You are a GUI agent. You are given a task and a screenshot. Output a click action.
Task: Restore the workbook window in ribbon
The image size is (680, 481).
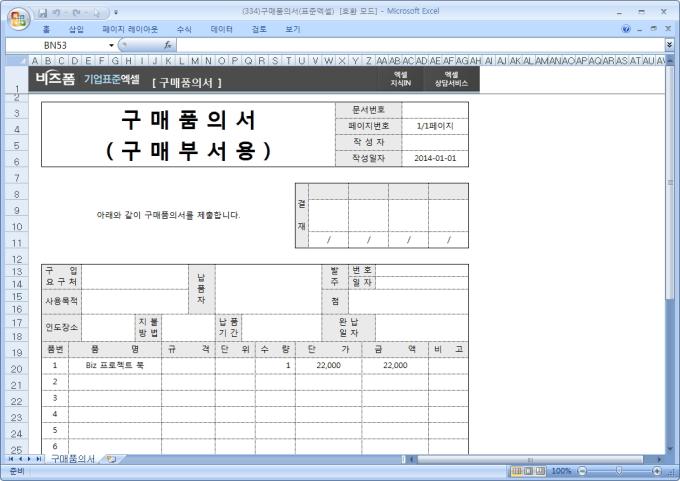654,29
